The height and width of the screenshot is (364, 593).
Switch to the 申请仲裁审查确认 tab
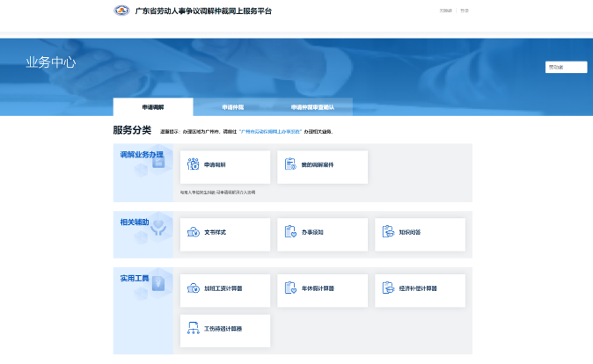(x=312, y=107)
